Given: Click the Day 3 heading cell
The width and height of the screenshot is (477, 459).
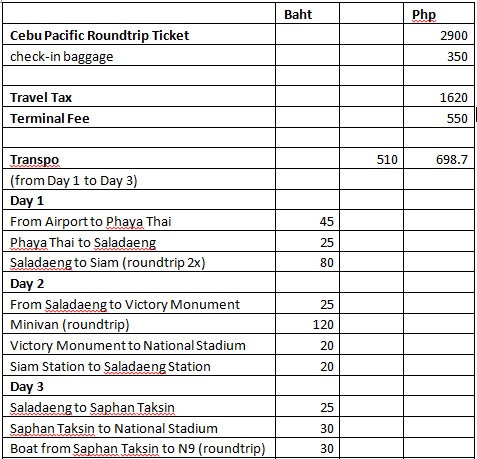Looking at the screenshot, I should click(x=139, y=386).
